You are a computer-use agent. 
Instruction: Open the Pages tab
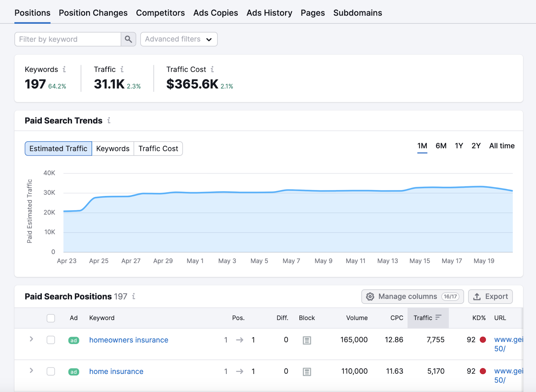point(313,13)
